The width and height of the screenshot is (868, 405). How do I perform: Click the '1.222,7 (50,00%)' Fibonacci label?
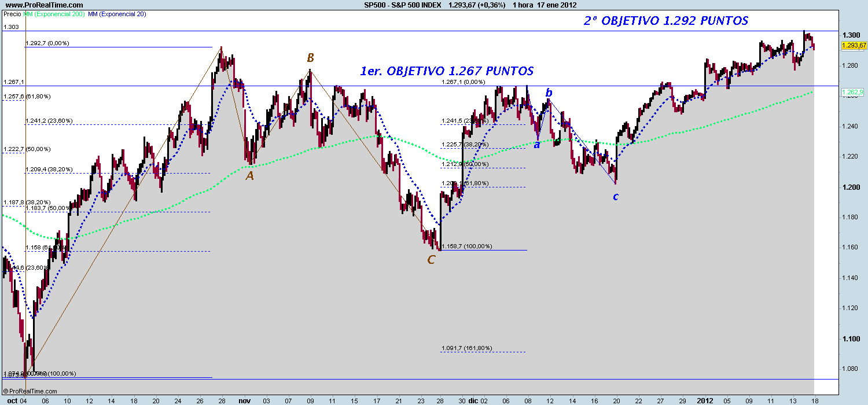(27, 149)
